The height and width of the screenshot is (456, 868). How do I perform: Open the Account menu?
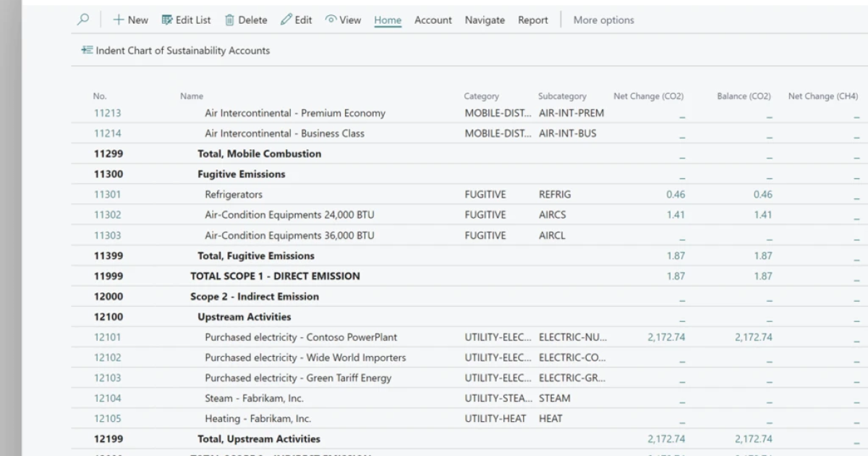tap(433, 20)
